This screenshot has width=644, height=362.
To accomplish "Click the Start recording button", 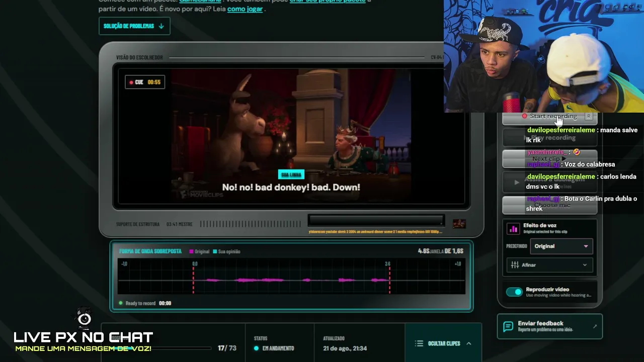I will [x=549, y=118].
